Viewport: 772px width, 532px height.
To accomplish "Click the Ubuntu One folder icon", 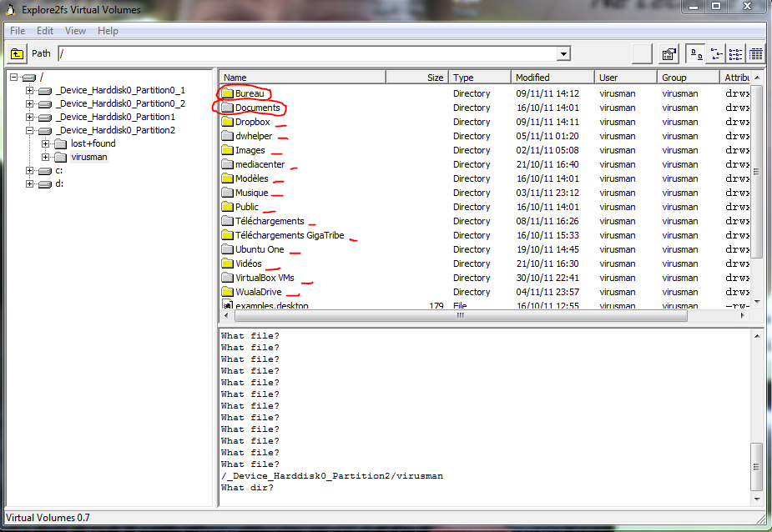I will [x=227, y=249].
